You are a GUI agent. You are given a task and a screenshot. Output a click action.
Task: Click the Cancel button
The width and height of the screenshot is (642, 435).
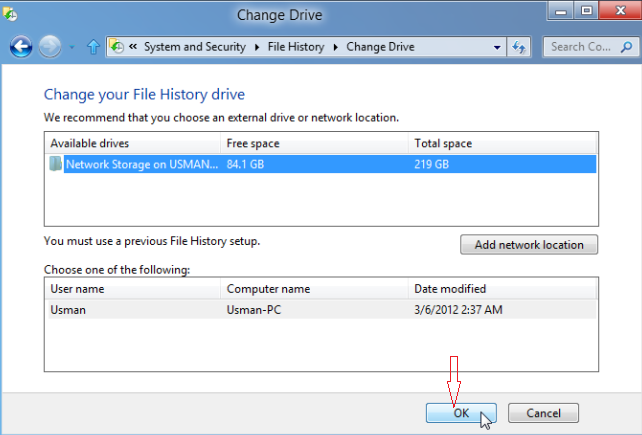(x=543, y=413)
